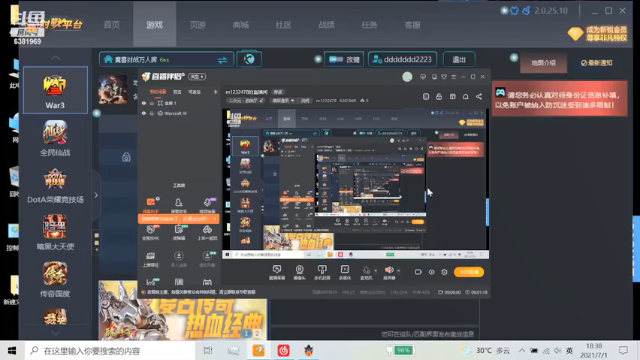Open the 客服 tab
The height and width of the screenshot is (360, 640).
pos(412,24)
